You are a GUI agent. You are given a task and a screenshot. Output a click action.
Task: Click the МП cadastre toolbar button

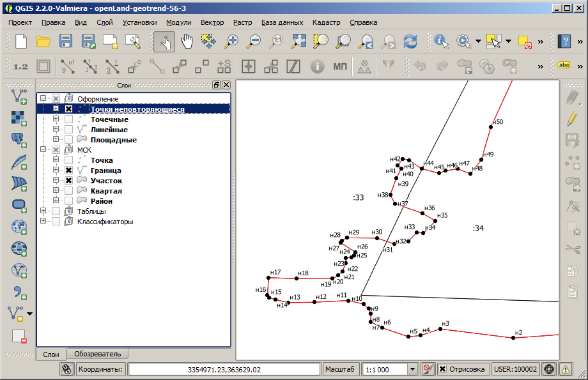pos(340,66)
